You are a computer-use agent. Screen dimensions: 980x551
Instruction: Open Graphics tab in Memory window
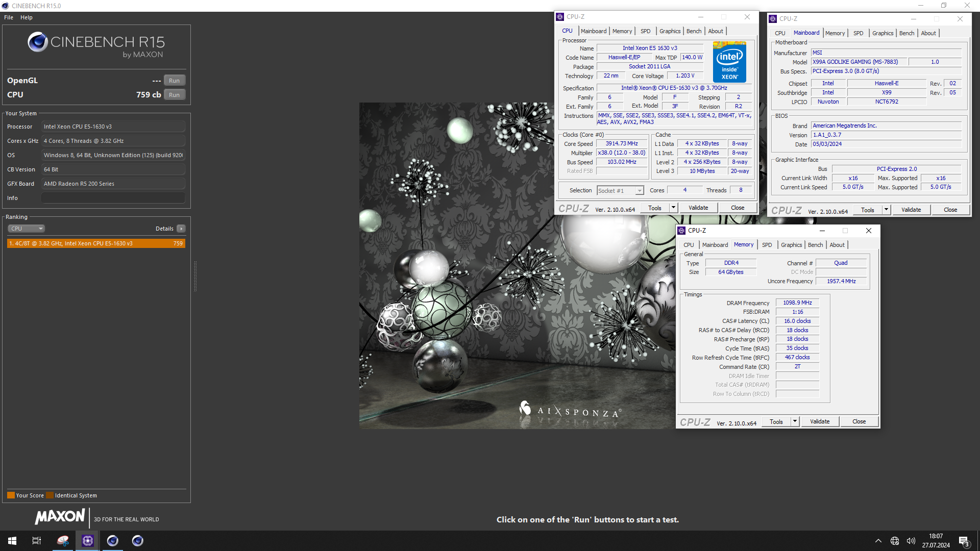[792, 245]
